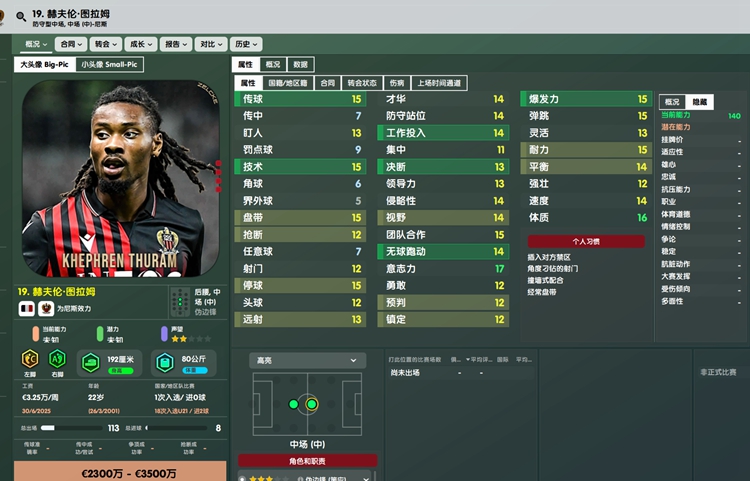This screenshot has height=481, width=750.
Task: Click the 个人习惯 button
Action: coord(586,241)
